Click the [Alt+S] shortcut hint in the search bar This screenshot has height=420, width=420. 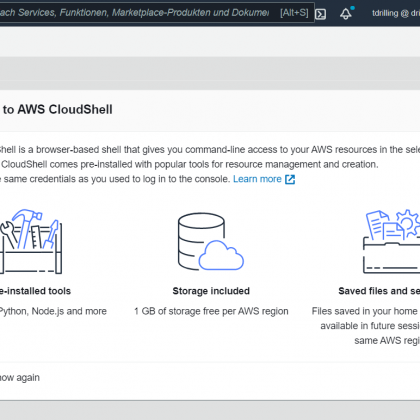pyautogui.click(x=294, y=13)
